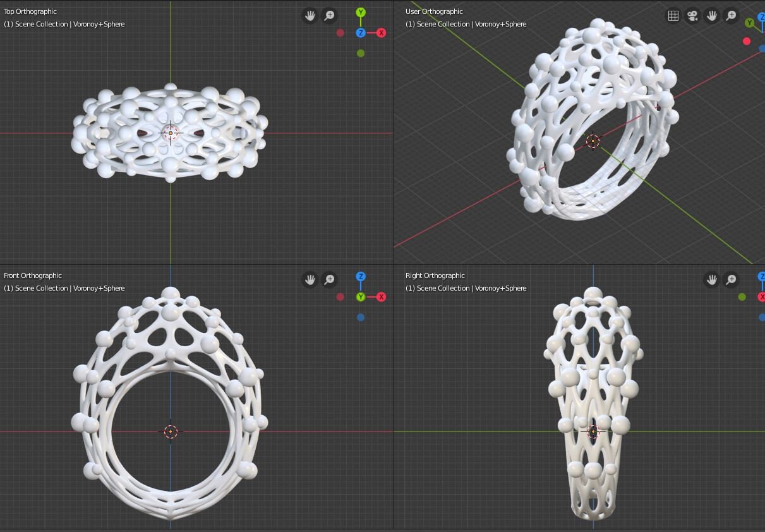Click the pan hand icon in Front Orthographic view

(310, 279)
